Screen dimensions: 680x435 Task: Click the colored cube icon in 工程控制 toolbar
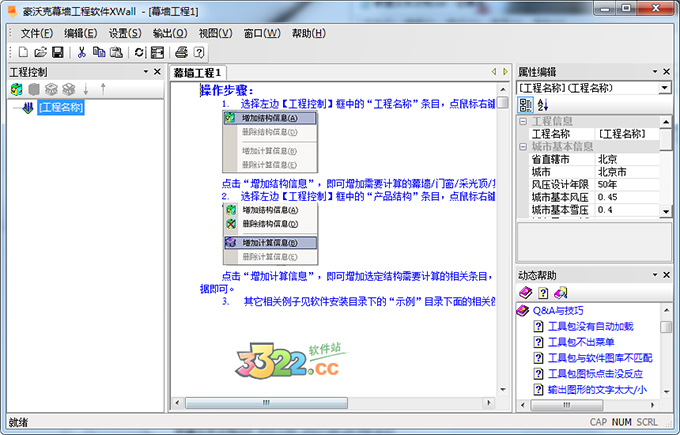pos(16,89)
